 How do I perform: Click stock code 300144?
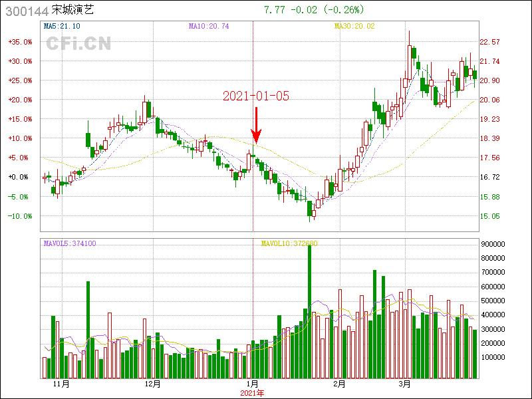pos(24,11)
